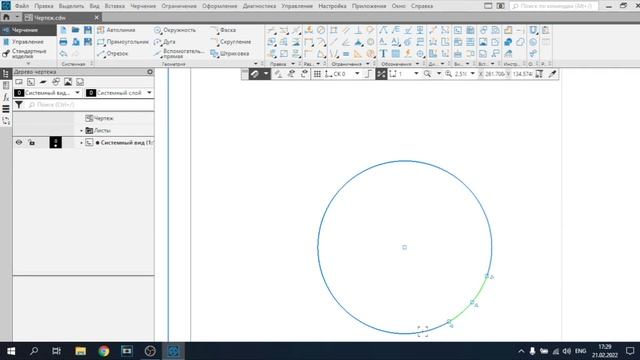Select the Чертеж root tree item
The image size is (640, 360).
99,118
